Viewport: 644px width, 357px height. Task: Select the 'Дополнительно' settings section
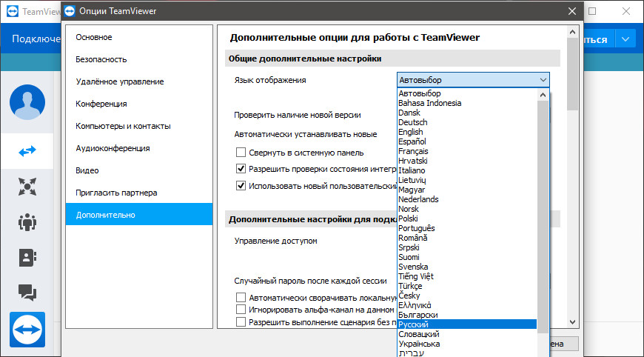(x=139, y=215)
